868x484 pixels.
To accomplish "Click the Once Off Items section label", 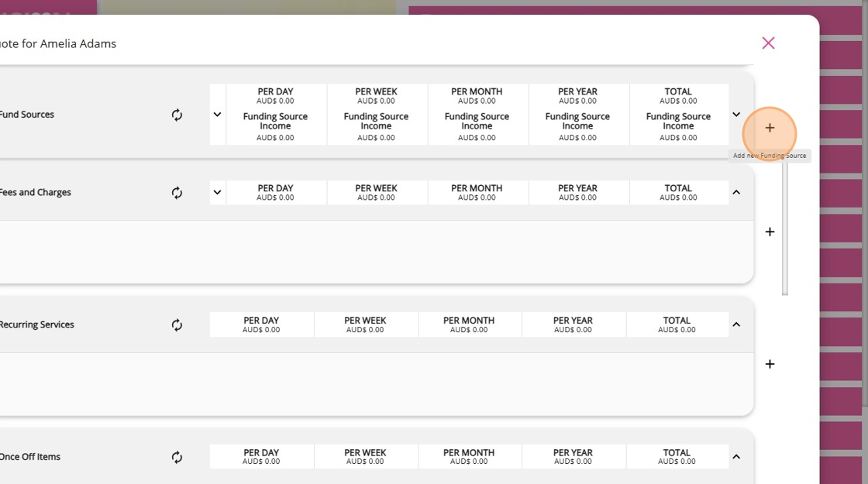I will [30, 457].
